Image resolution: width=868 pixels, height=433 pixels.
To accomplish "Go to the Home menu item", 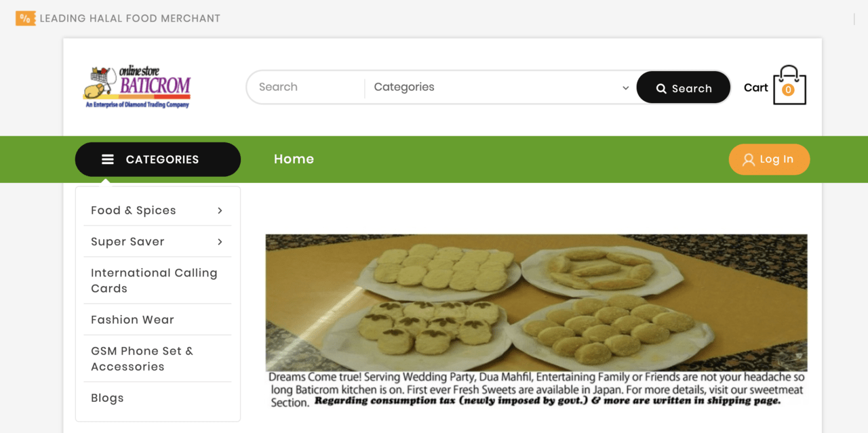I will coord(294,159).
